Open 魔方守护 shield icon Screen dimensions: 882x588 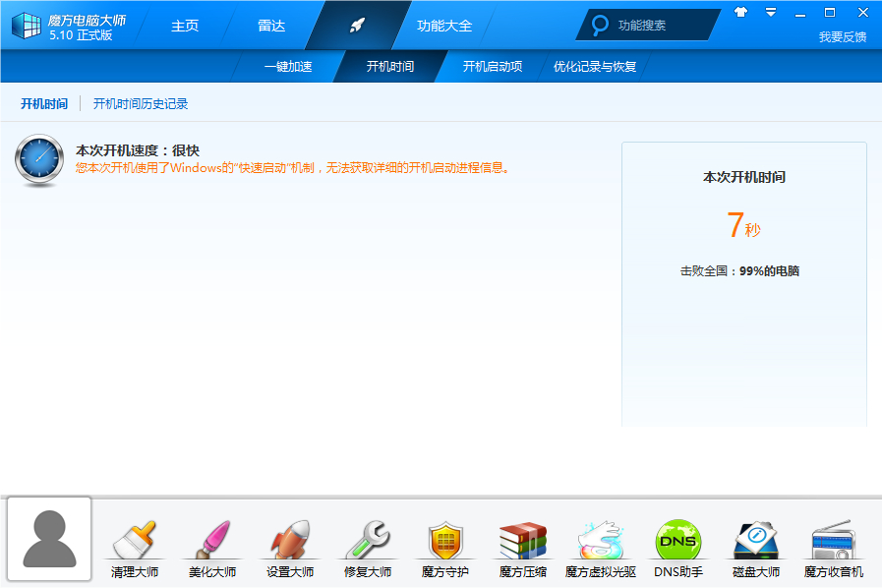coord(445,540)
